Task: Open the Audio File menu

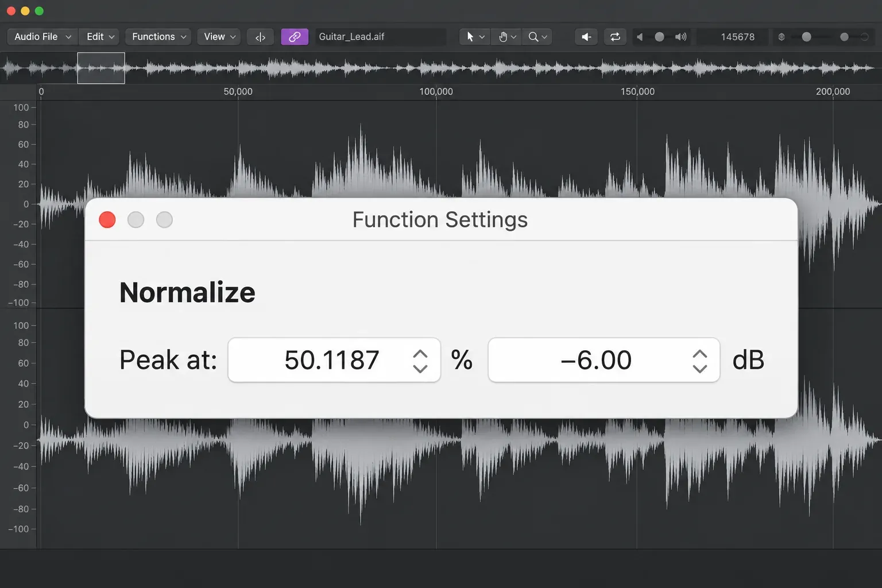Action: (x=42, y=37)
